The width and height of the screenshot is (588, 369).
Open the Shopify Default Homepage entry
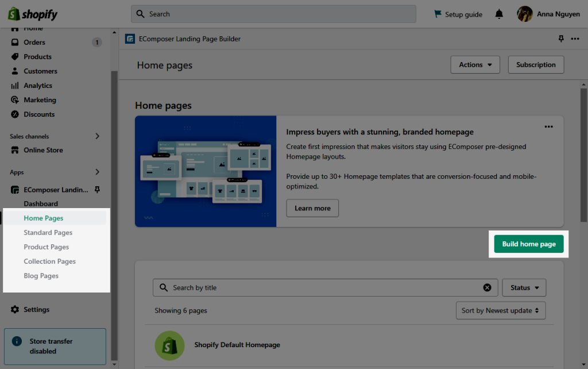click(x=237, y=345)
